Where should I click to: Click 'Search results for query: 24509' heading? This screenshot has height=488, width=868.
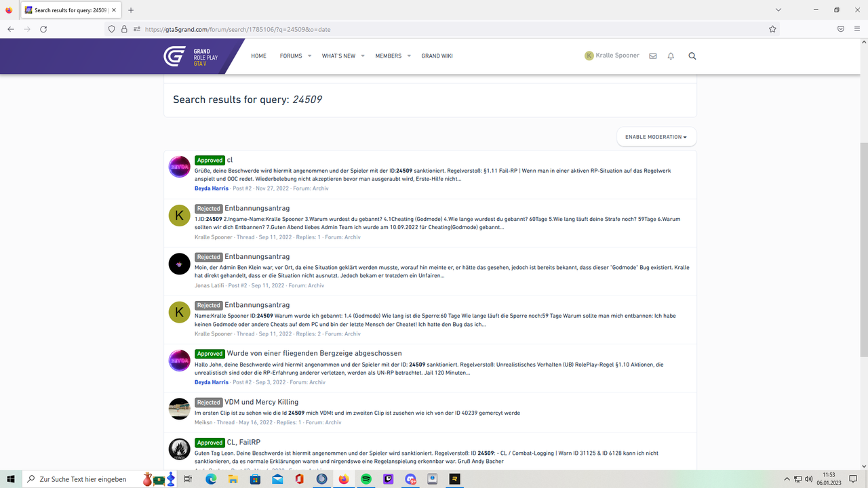[248, 100]
